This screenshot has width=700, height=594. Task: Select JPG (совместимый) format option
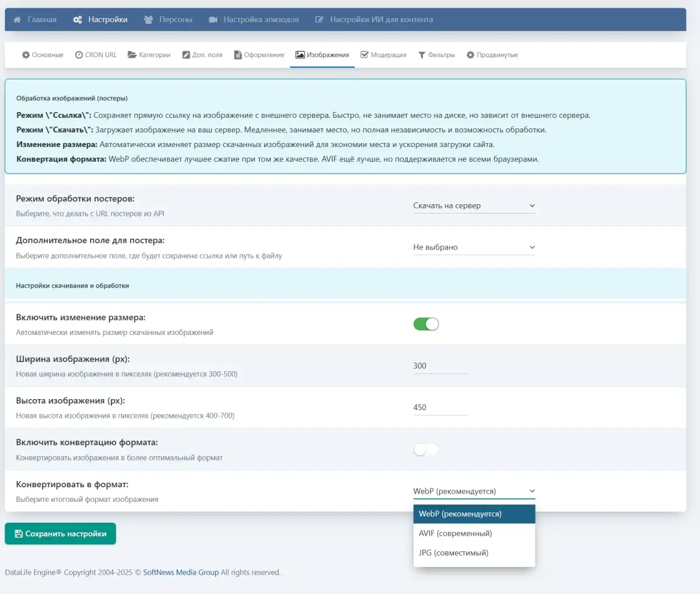click(453, 553)
